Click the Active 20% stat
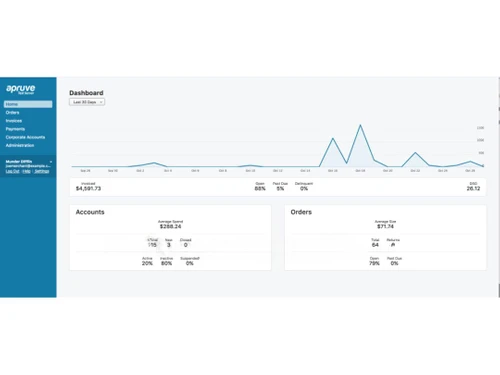 [147, 261]
